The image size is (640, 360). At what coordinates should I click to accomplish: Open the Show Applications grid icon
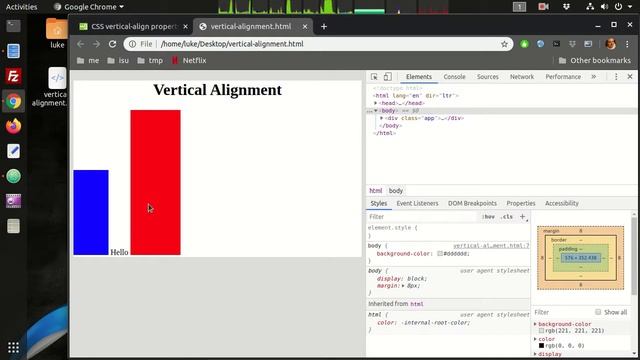click(x=13, y=347)
